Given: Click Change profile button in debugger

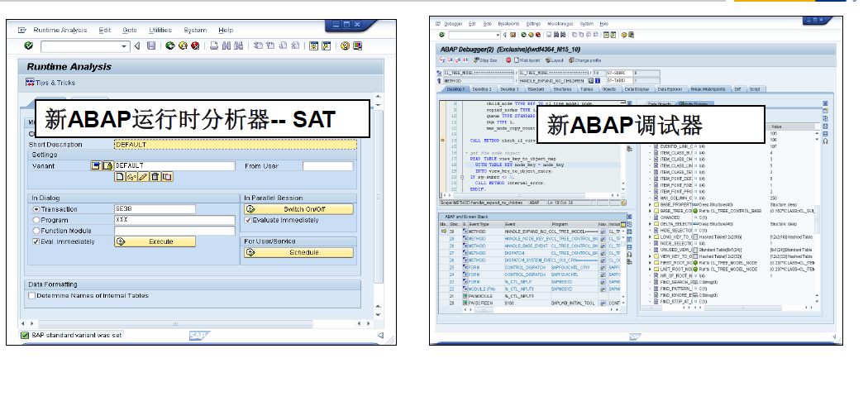Looking at the screenshot, I should pos(585,60).
